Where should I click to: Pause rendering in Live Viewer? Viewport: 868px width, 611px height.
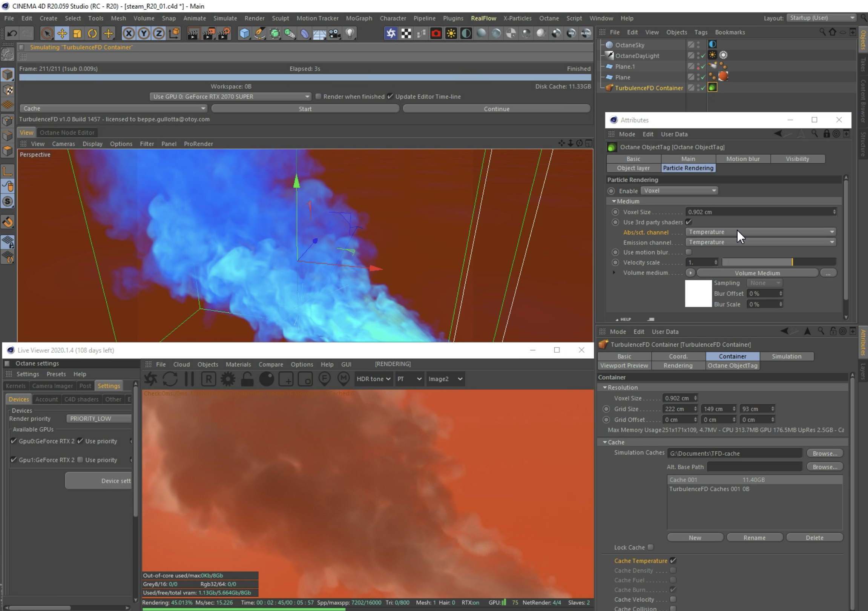click(189, 379)
